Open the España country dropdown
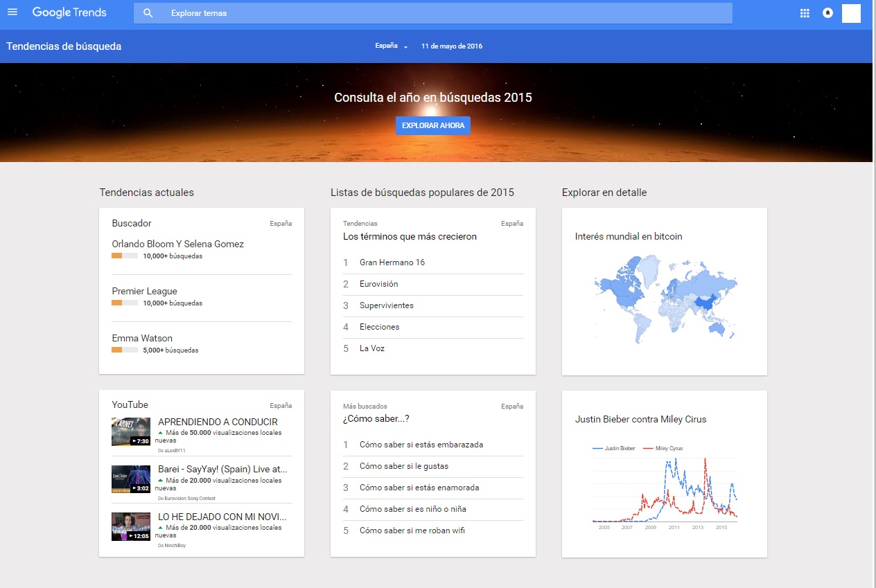The height and width of the screenshot is (588, 876). tap(392, 46)
